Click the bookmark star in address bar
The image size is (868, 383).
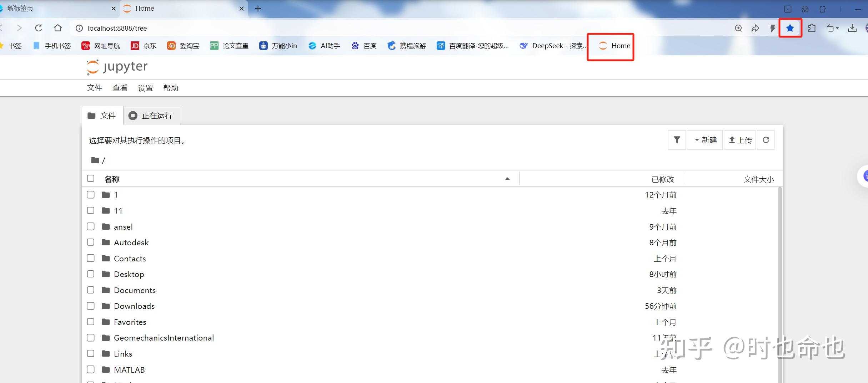pyautogui.click(x=790, y=28)
